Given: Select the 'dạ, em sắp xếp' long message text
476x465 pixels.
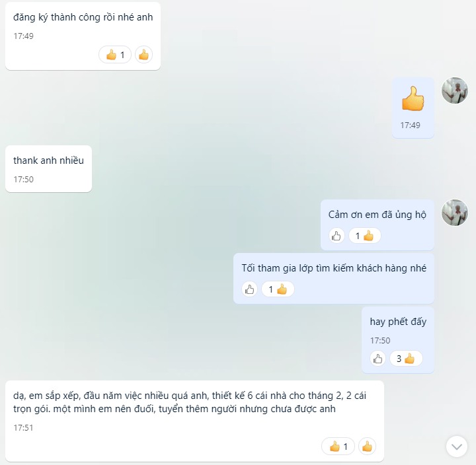Looking at the screenshot, I should [x=190, y=402].
